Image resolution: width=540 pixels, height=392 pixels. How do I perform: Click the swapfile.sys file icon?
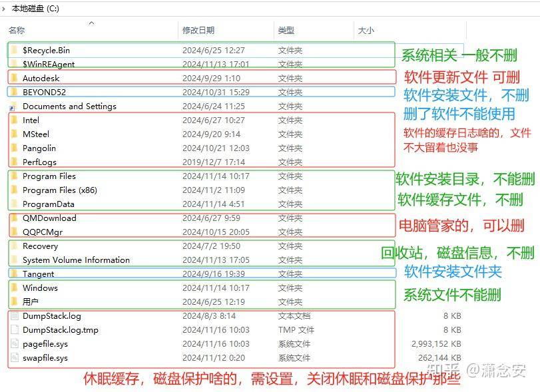[x=15, y=357]
